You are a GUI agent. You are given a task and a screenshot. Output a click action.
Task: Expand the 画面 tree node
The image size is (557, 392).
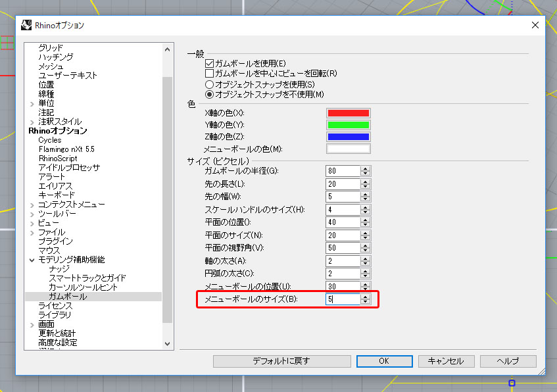[x=32, y=325]
